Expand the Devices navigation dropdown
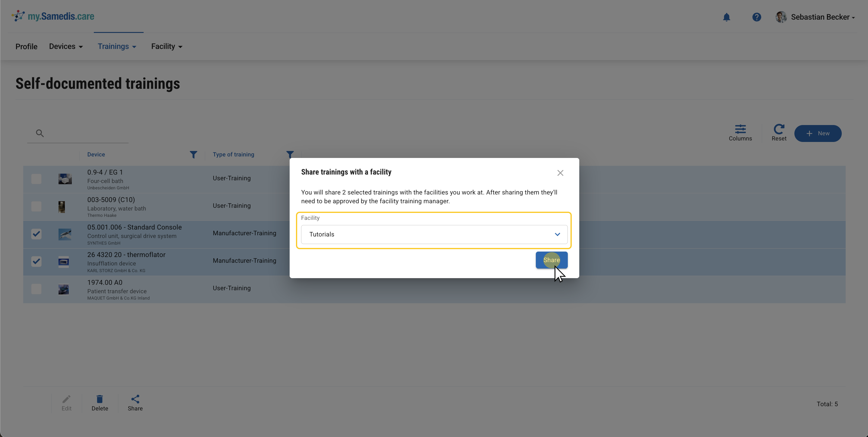This screenshot has height=437, width=868. coord(66,47)
